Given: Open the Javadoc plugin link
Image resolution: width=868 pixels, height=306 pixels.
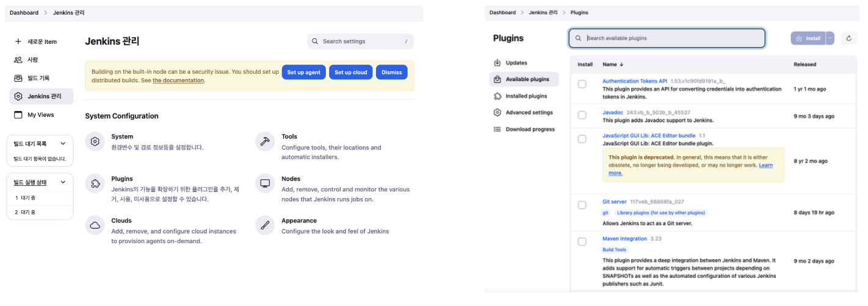Looking at the screenshot, I should point(612,112).
